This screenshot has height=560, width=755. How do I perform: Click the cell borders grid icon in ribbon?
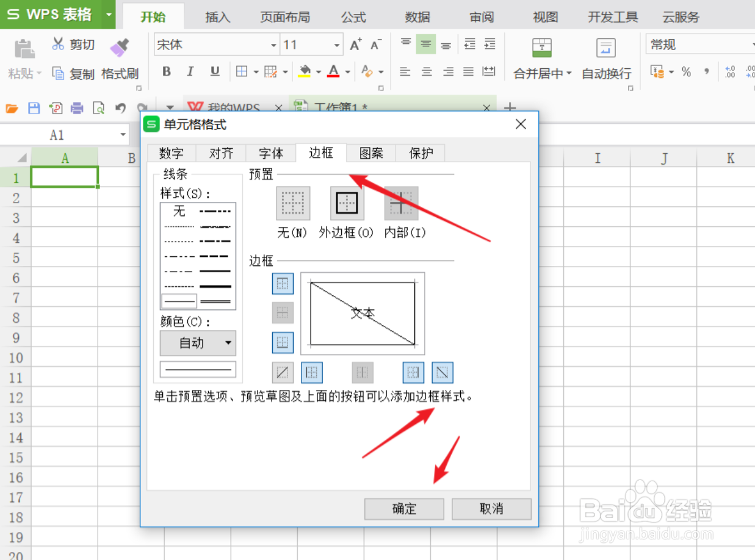click(242, 71)
